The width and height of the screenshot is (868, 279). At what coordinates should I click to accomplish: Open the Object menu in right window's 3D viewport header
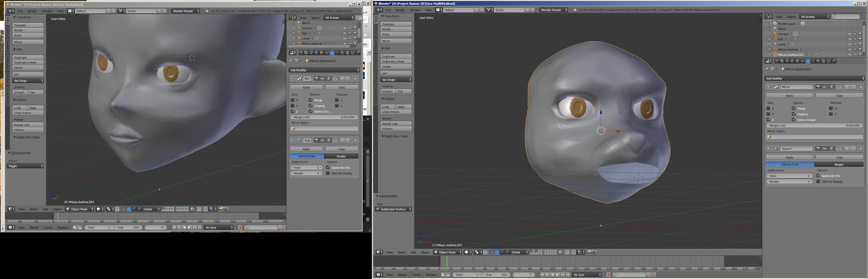pos(425,252)
